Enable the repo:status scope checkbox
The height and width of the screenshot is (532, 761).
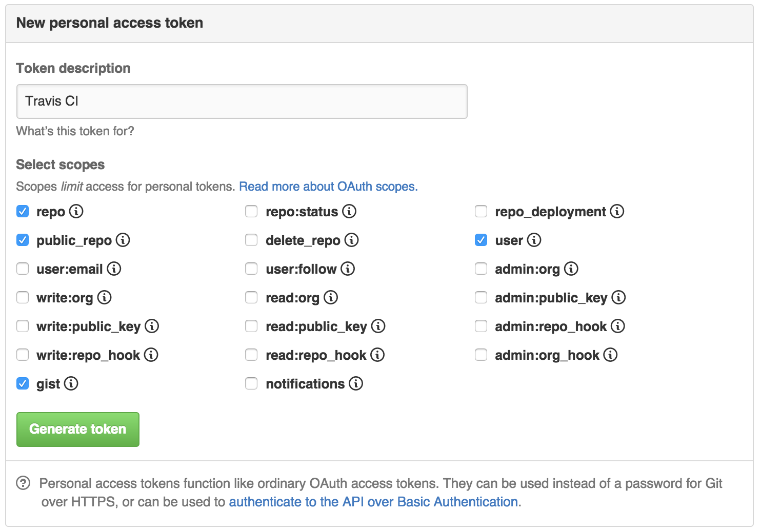point(251,211)
